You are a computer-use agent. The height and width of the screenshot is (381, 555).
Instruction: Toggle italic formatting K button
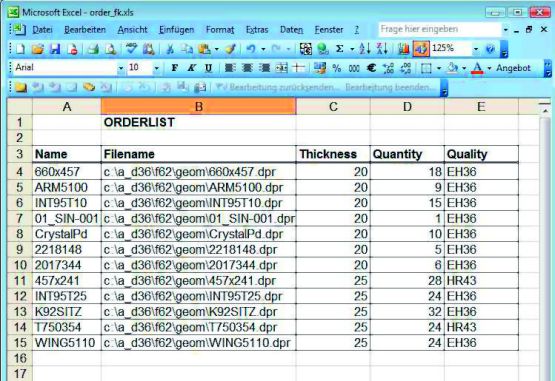191,68
